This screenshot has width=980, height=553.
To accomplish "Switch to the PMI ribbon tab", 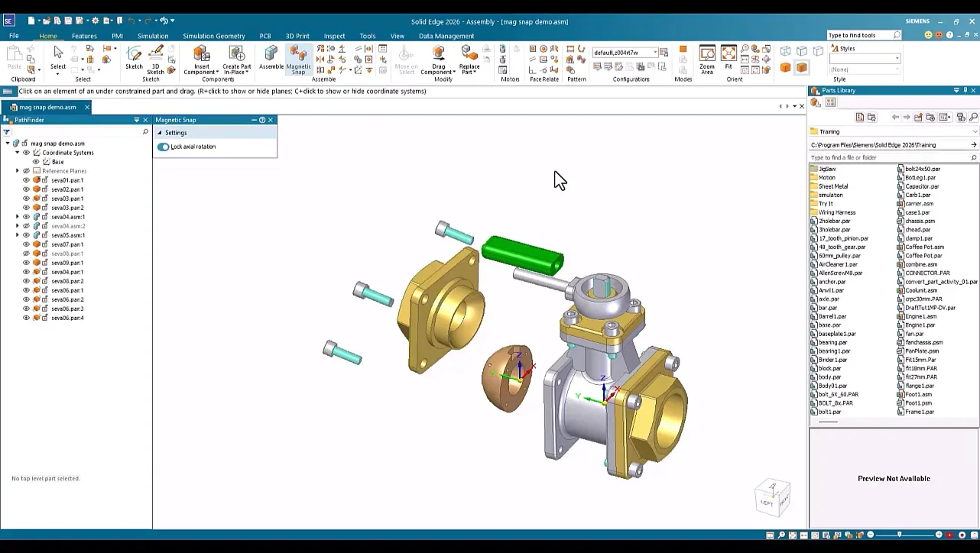I will 117,36.
